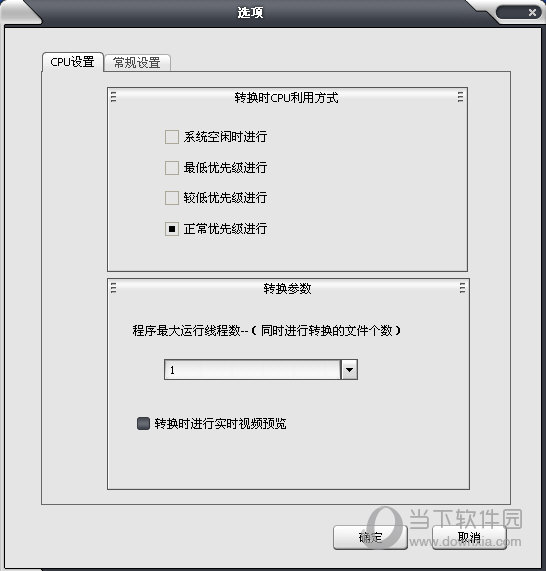Enable 转换时进行实时视频预览 checkbox
The width and height of the screenshot is (546, 571).
143,424
